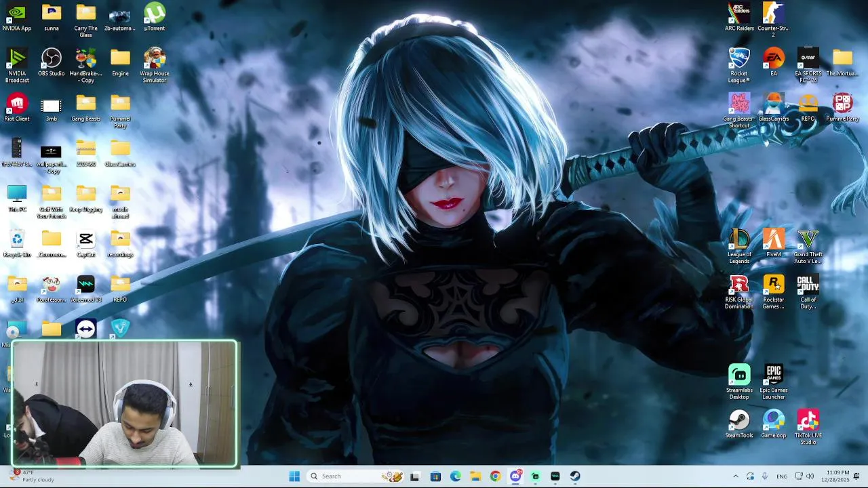
Task: Launch TikTok LIVE Studio shortcut
Action: click(808, 428)
